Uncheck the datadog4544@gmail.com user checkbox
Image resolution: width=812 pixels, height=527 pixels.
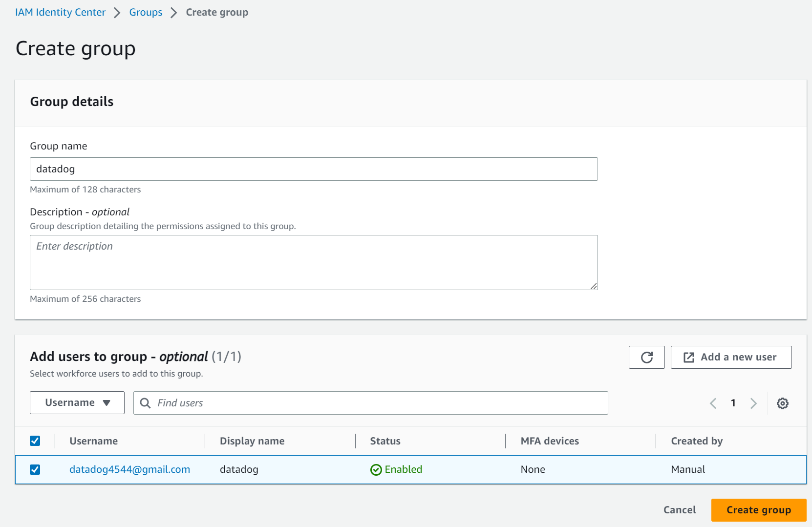click(x=35, y=469)
